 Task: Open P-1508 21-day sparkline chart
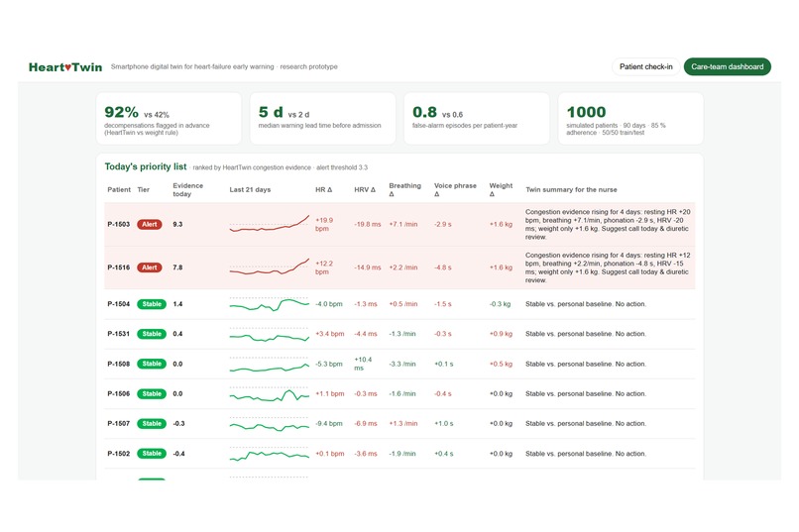(x=269, y=365)
